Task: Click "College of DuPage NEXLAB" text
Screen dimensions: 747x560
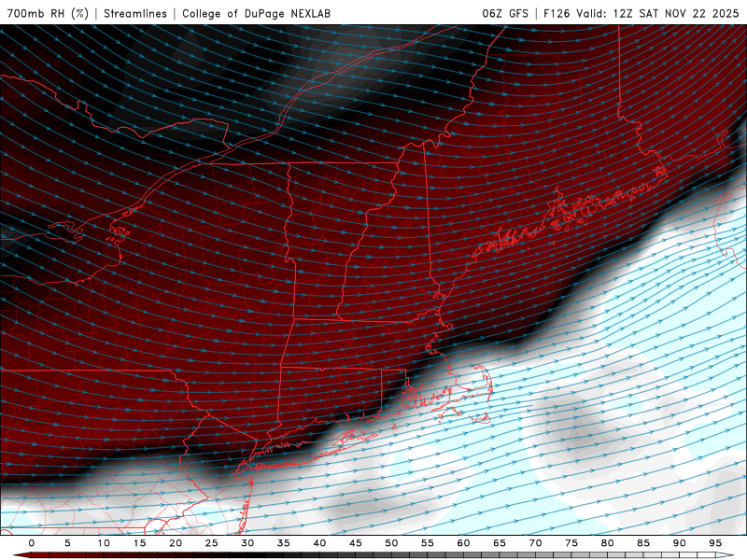Action: click(x=256, y=13)
